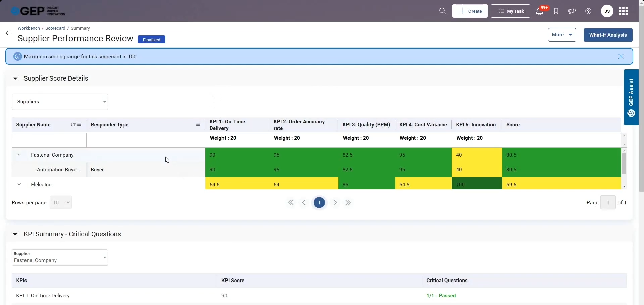
Task: Open the More dropdown menu
Action: tap(562, 35)
